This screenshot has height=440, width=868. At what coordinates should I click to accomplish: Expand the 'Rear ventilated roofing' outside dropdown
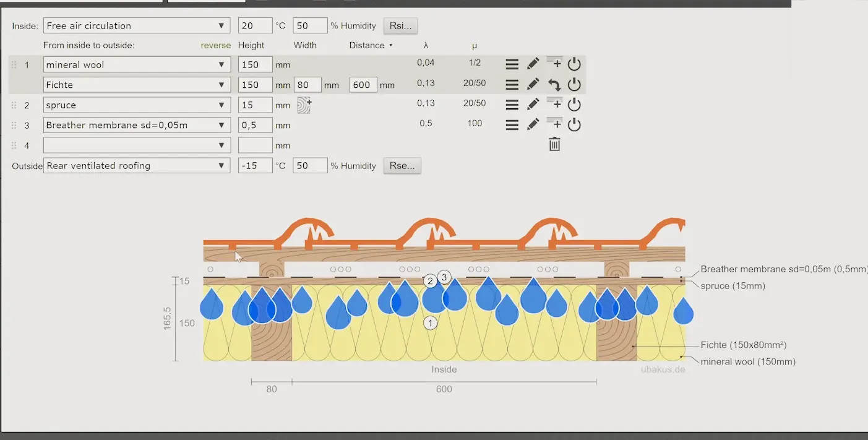tap(137, 166)
